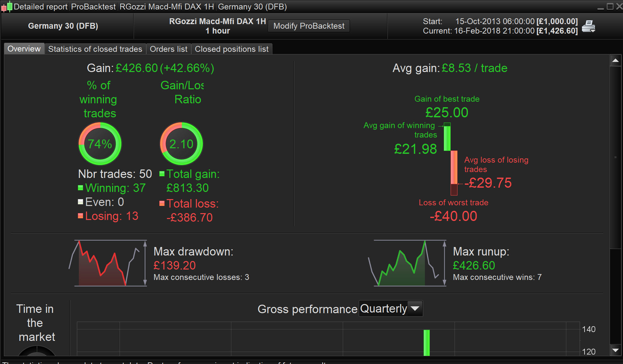Screen dimensions: 623x364
Task: Open Statistics of closed trades tab
Action: pyautogui.click(x=95, y=49)
